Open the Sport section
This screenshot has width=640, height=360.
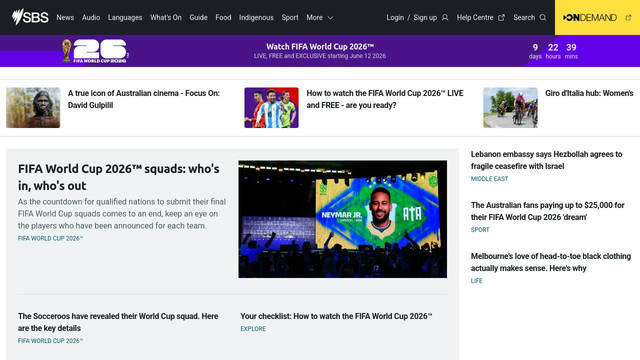click(290, 18)
